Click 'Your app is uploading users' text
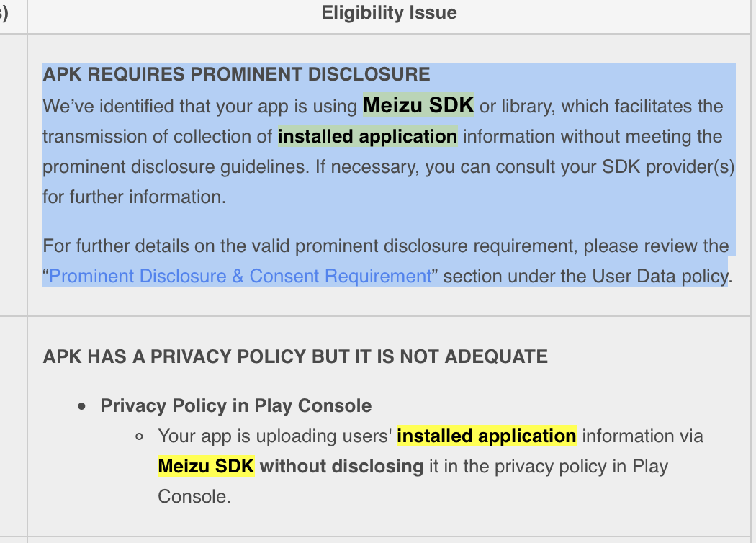This screenshot has width=756, height=543. [275, 436]
